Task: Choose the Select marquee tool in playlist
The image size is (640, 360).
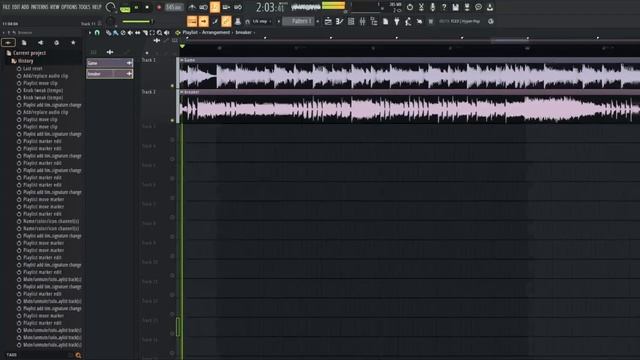Action: [x=152, y=33]
